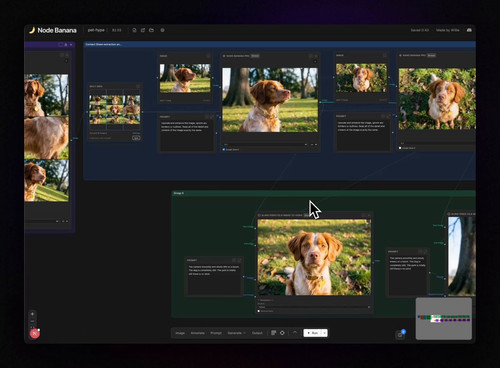Viewport: 500px width, 368px height.
Task: Click the lock icon in purple group header
Action: pos(66,44)
